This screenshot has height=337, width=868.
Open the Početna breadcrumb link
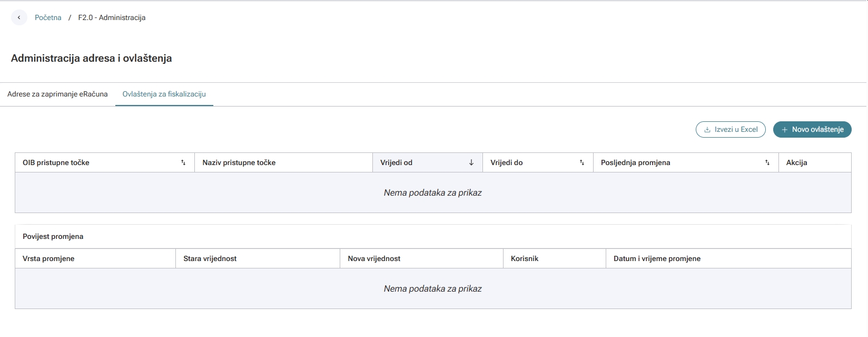coord(48,17)
